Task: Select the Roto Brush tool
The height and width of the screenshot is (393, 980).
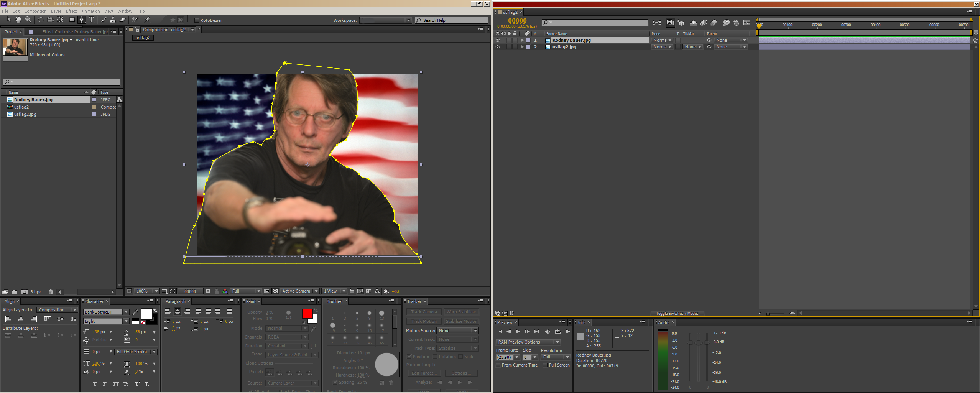Action: pyautogui.click(x=135, y=20)
